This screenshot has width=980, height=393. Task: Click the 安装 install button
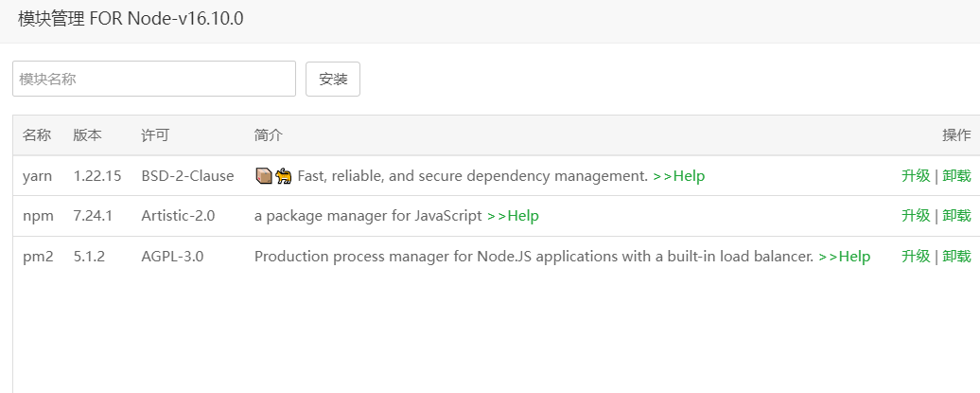click(x=333, y=79)
